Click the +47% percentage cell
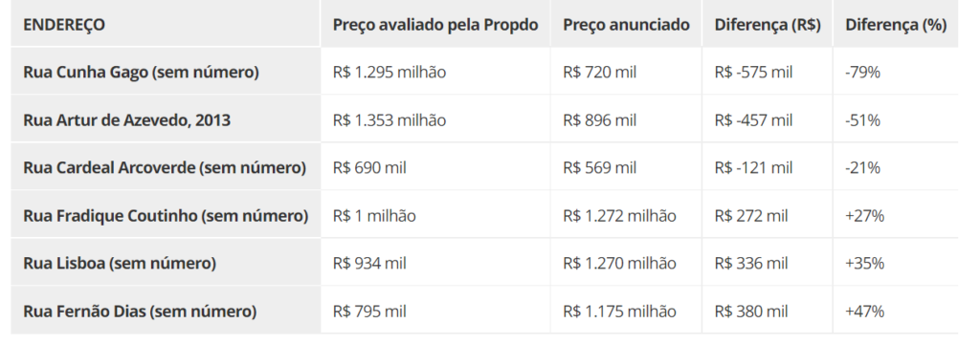The image size is (980, 345). click(864, 312)
